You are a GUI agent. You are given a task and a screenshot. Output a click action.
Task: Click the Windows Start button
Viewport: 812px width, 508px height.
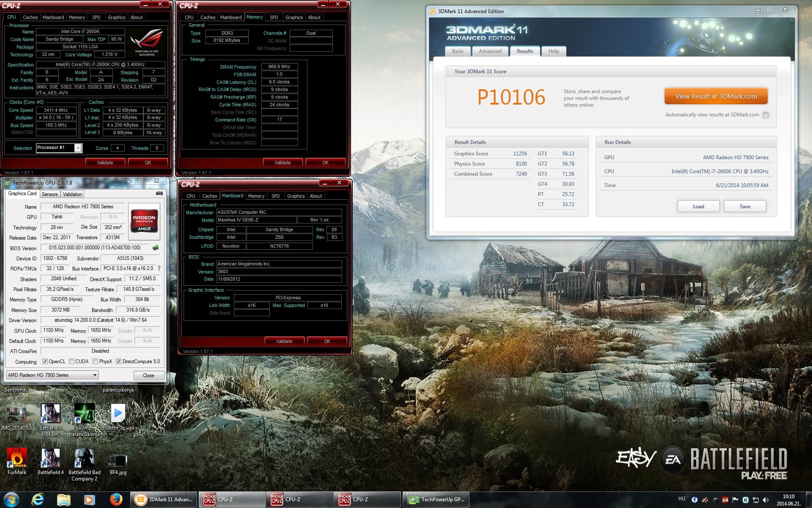click(11, 500)
